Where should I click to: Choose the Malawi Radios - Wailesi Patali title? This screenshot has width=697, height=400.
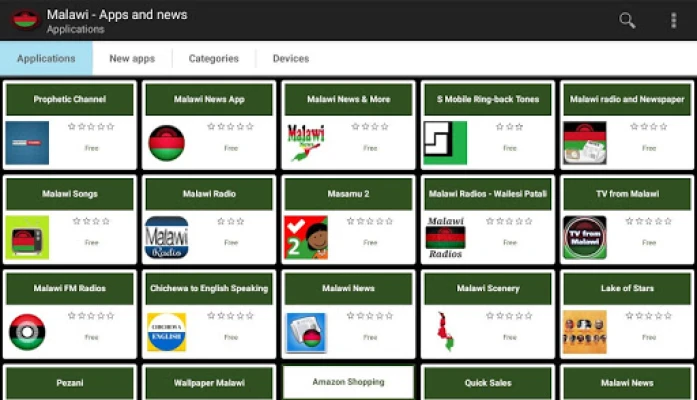[x=488, y=194]
